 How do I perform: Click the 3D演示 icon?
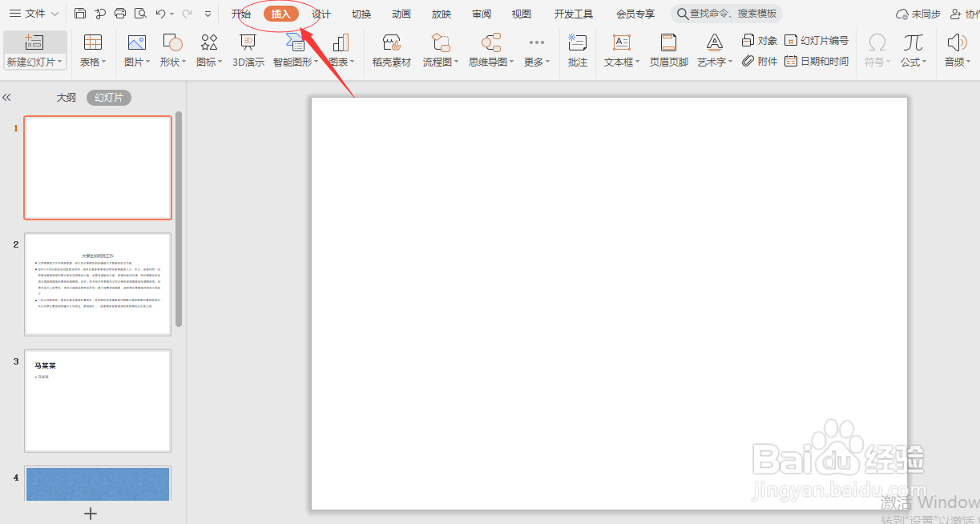point(248,43)
